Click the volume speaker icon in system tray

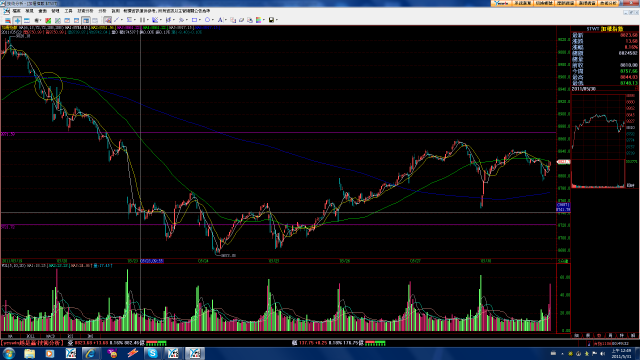point(602,353)
